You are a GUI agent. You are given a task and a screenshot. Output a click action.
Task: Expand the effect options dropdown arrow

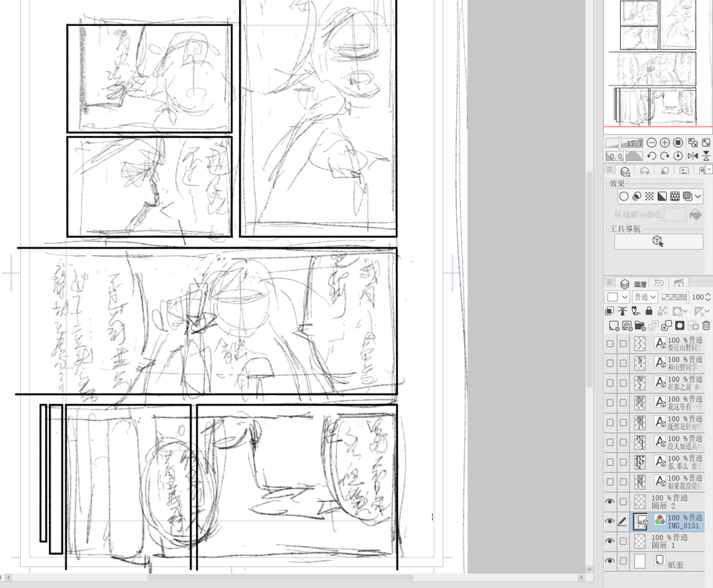point(698,197)
